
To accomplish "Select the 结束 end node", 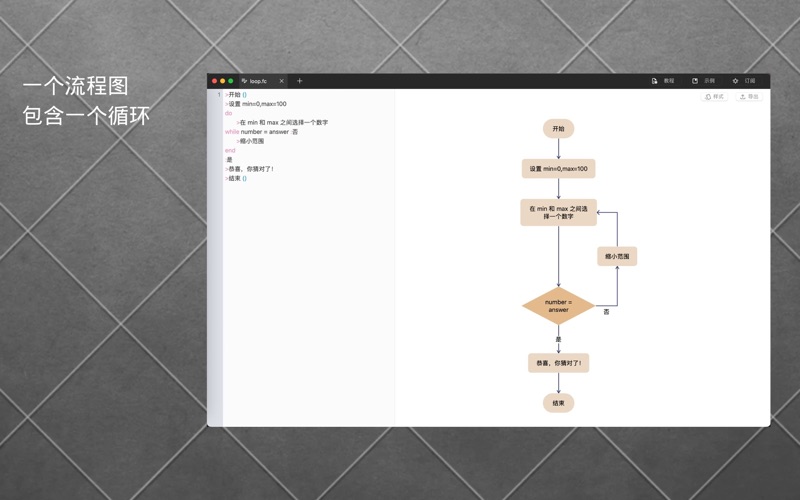I will point(558,403).
